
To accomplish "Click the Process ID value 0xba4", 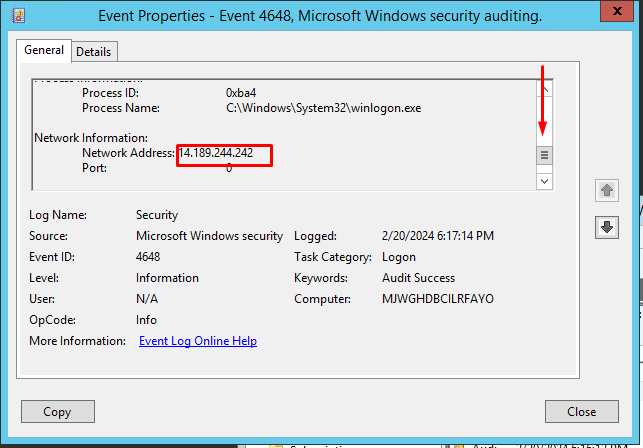I will 243,92.
